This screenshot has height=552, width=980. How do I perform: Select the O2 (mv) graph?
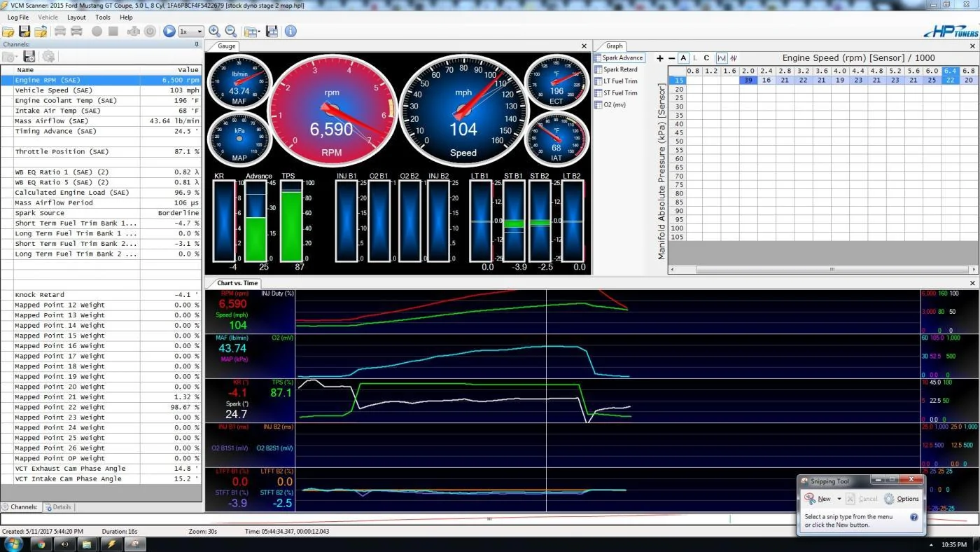click(610, 105)
